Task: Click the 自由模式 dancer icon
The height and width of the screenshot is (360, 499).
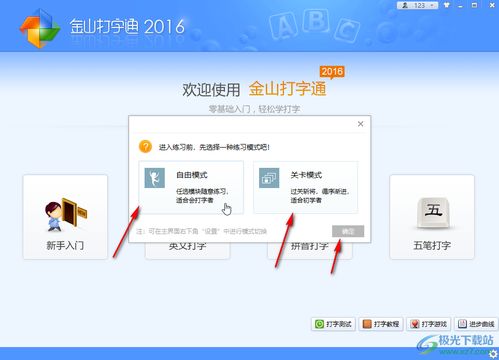Action: (x=155, y=178)
